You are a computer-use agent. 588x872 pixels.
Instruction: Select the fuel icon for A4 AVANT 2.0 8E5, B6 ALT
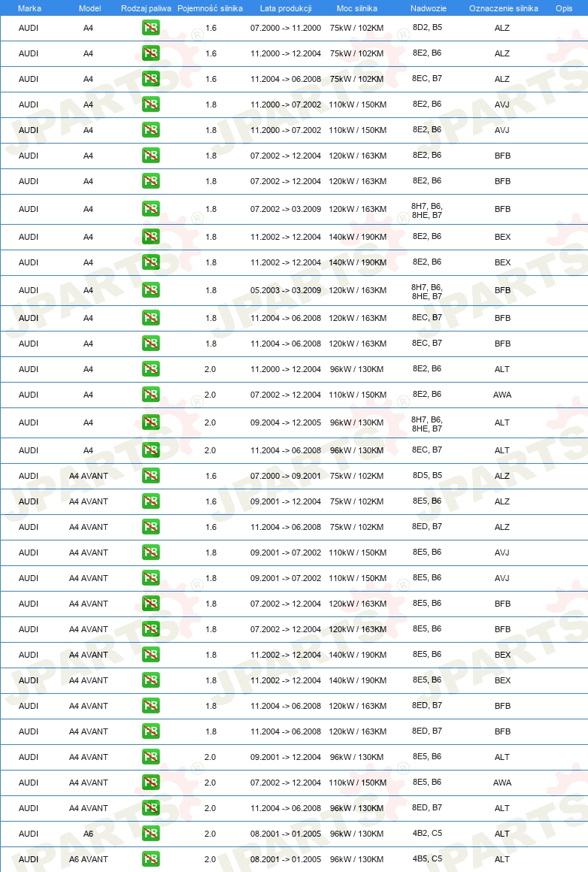pos(150,758)
